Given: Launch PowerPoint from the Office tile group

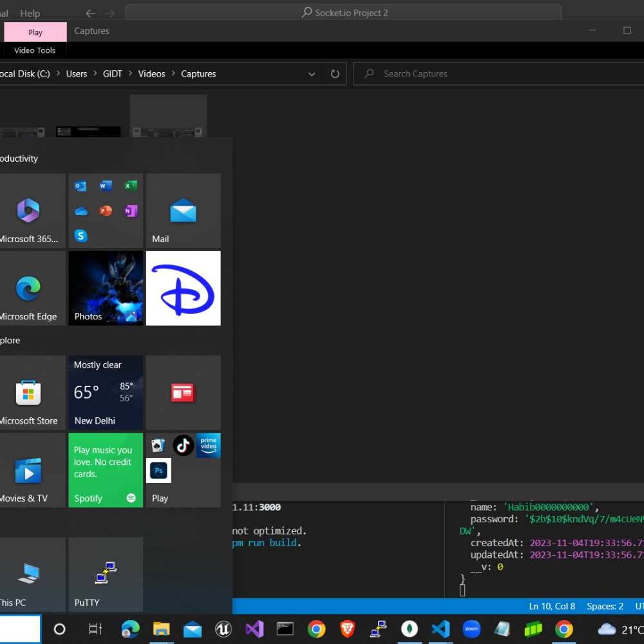Looking at the screenshot, I should click(106, 211).
